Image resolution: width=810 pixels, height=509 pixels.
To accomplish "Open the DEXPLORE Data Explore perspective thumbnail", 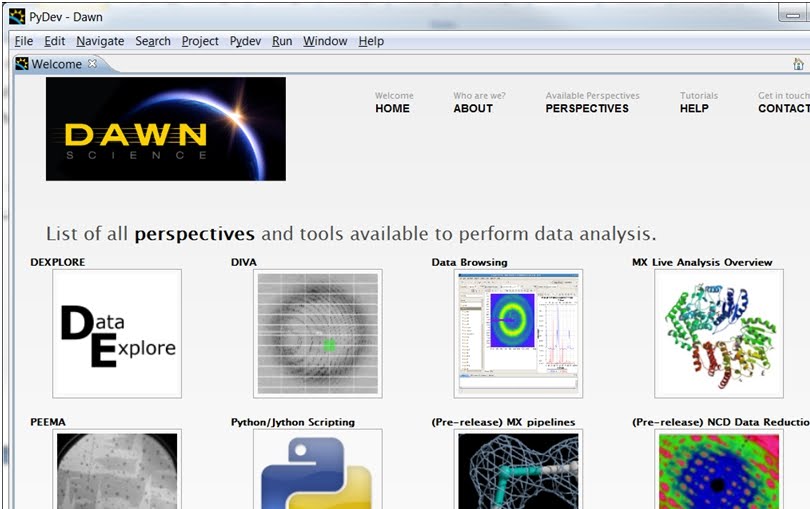I will tap(117, 333).
